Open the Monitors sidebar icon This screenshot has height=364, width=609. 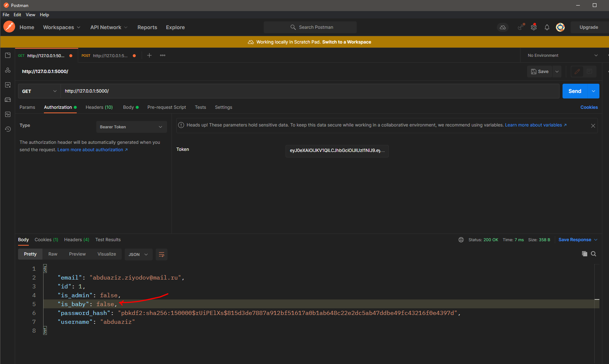click(x=8, y=114)
